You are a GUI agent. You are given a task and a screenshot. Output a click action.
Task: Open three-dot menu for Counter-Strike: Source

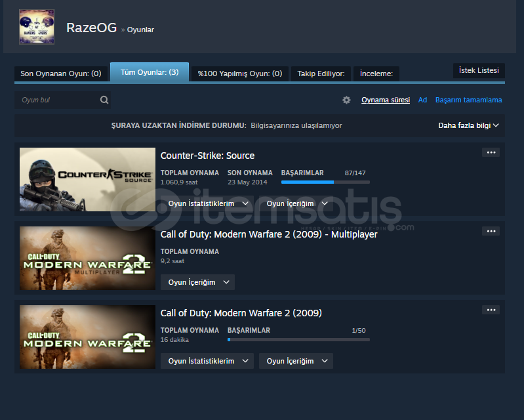tap(491, 152)
